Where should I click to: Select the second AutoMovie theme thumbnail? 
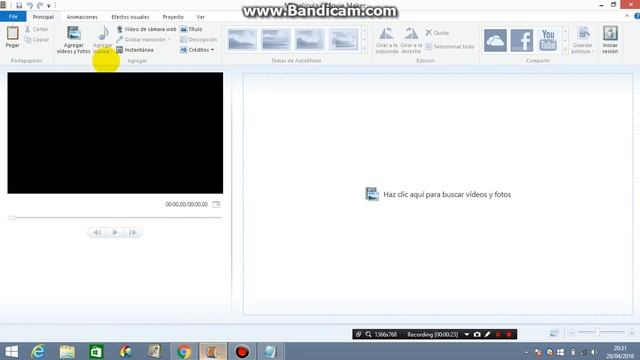point(276,40)
